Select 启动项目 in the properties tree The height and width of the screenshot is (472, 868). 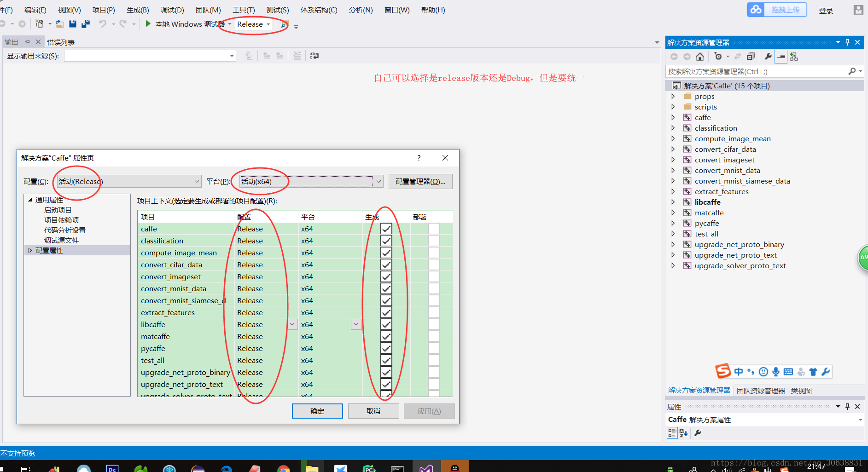[58, 210]
